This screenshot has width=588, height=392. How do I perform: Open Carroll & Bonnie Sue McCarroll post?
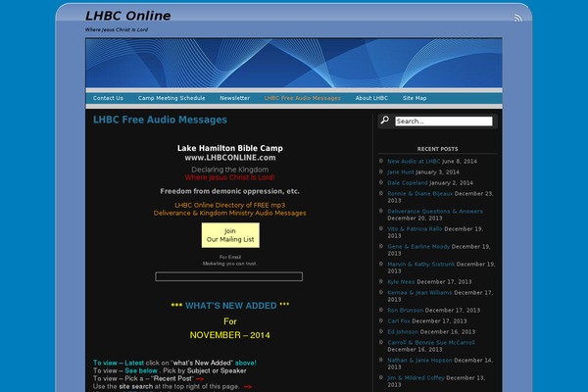tap(431, 343)
